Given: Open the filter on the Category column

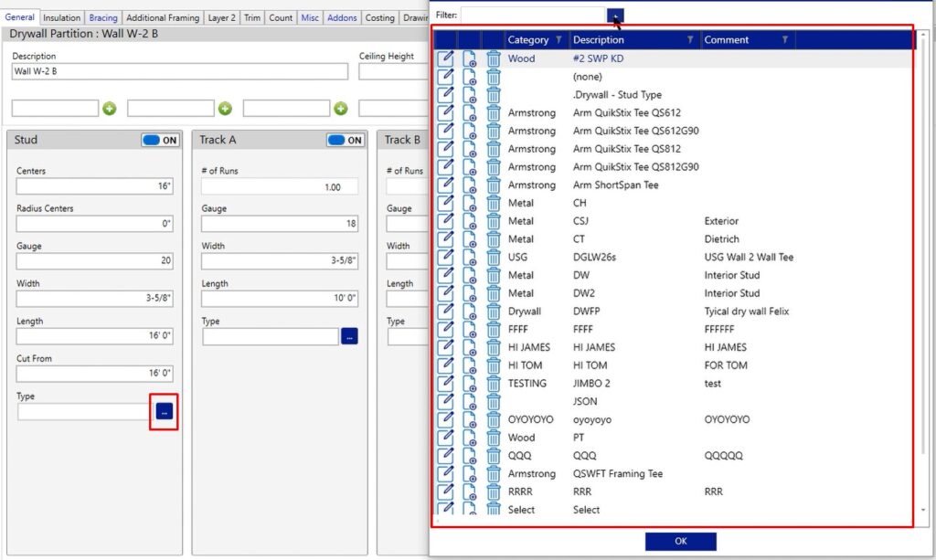Looking at the screenshot, I should tap(558, 39).
